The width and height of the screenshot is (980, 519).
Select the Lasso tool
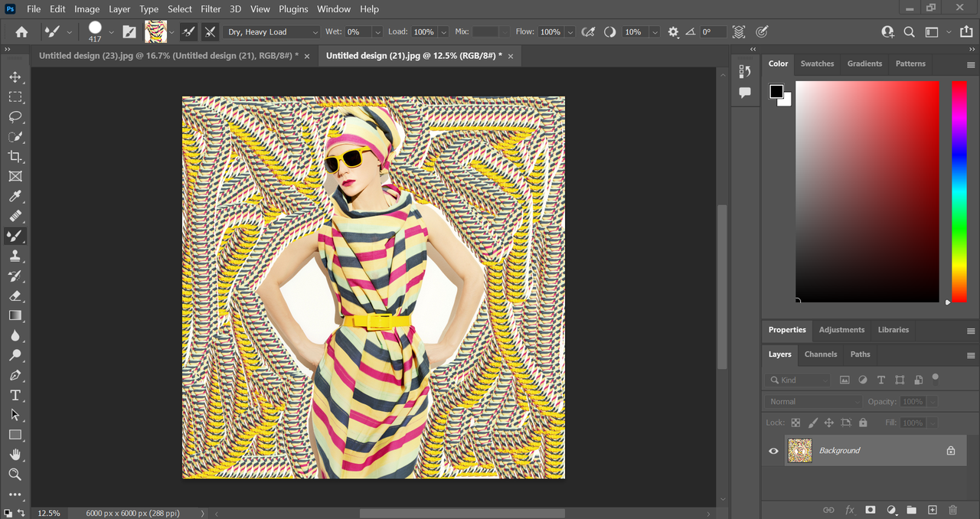click(x=15, y=117)
